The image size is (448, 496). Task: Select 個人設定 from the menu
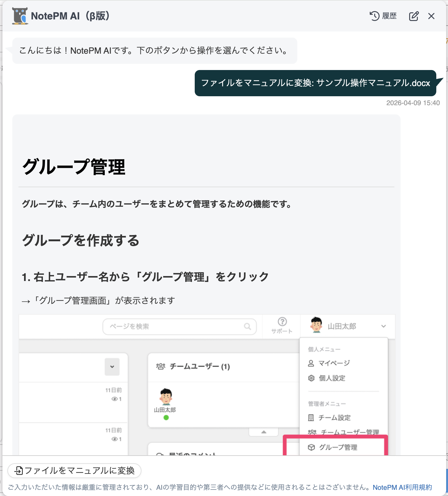[332, 378]
